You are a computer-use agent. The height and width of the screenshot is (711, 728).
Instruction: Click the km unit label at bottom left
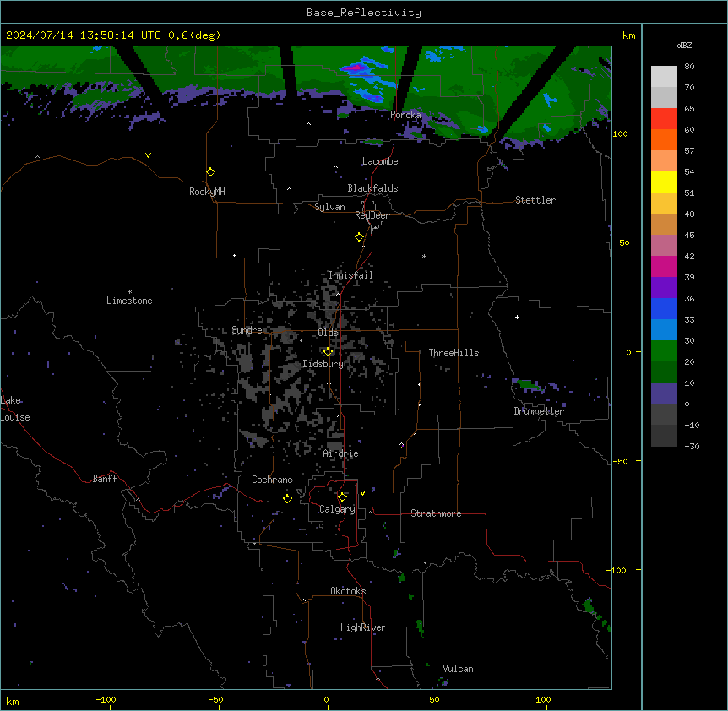point(13,701)
